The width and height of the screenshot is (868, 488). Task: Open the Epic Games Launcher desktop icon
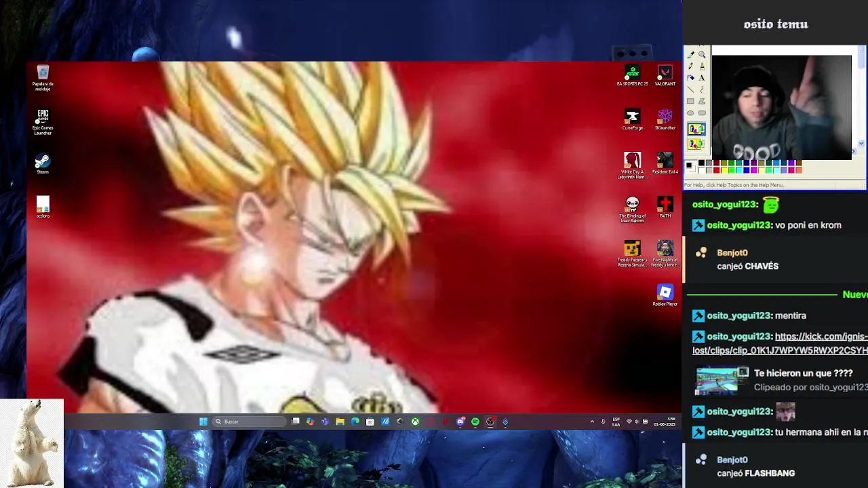(43, 121)
